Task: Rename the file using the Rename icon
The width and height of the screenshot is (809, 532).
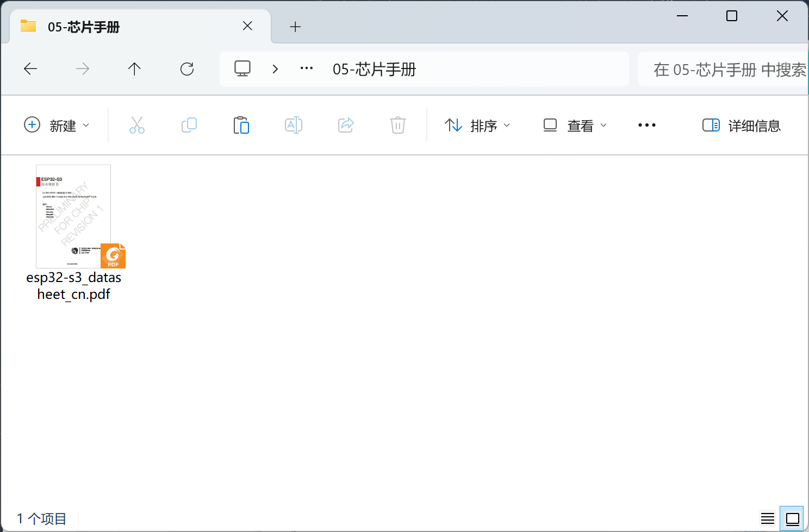Action: [293, 125]
